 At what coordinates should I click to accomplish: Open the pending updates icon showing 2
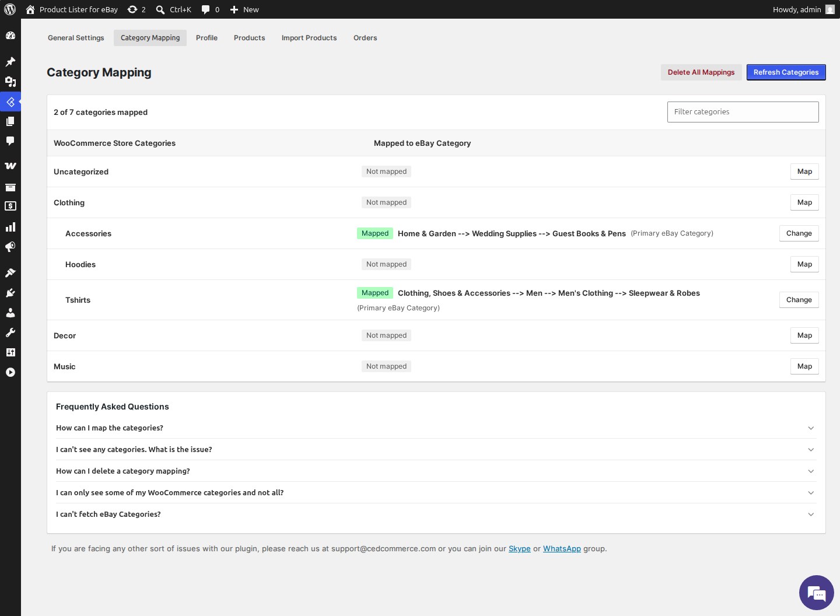tap(136, 9)
